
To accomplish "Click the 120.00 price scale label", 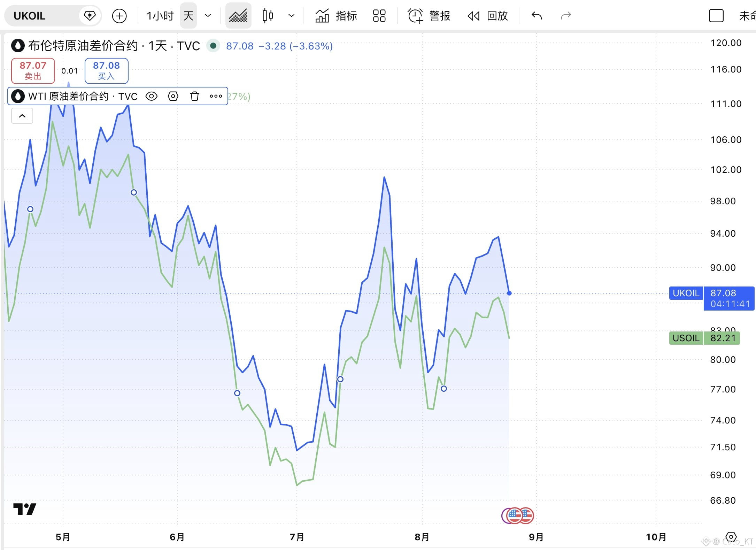I will [x=726, y=43].
